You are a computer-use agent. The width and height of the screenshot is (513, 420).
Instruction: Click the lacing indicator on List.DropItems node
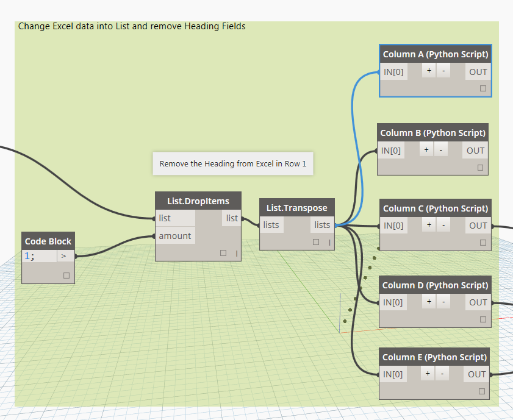coord(237,254)
